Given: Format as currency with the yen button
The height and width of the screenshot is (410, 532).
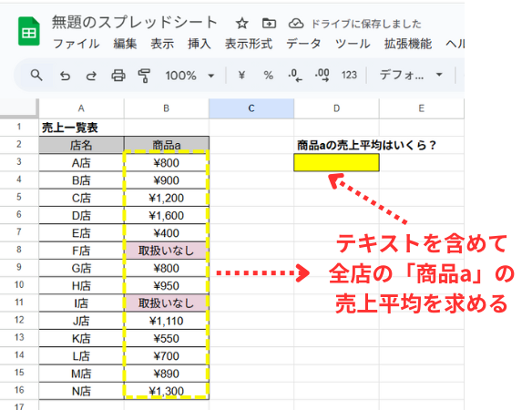Looking at the screenshot, I should [241, 75].
